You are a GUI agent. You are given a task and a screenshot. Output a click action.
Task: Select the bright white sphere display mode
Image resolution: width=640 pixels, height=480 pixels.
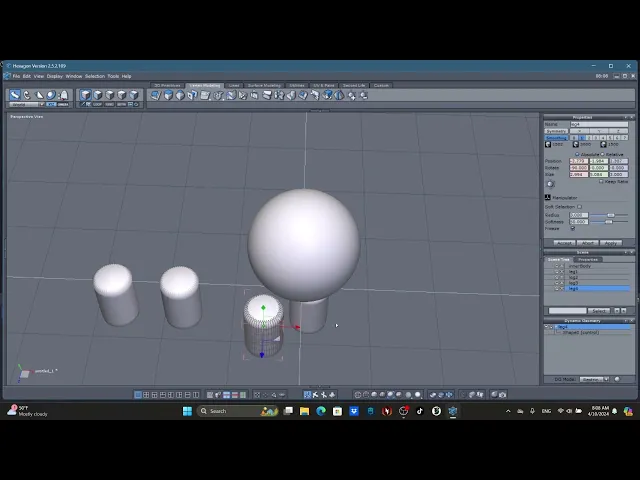coord(418,395)
